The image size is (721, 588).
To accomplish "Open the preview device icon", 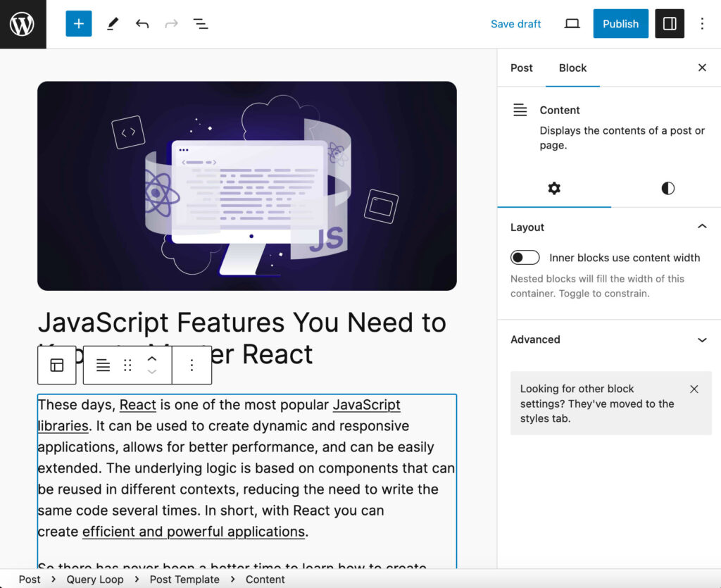I will tap(572, 23).
